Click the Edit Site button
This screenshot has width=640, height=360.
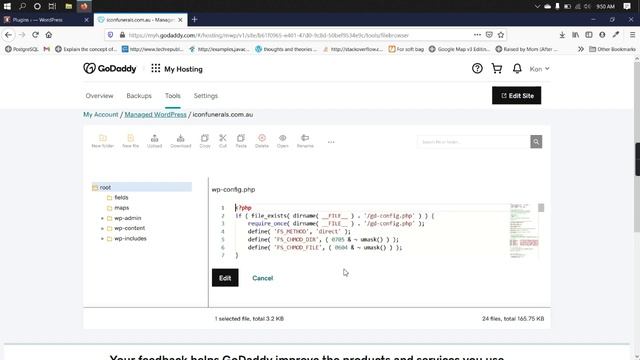pyautogui.click(x=516, y=96)
